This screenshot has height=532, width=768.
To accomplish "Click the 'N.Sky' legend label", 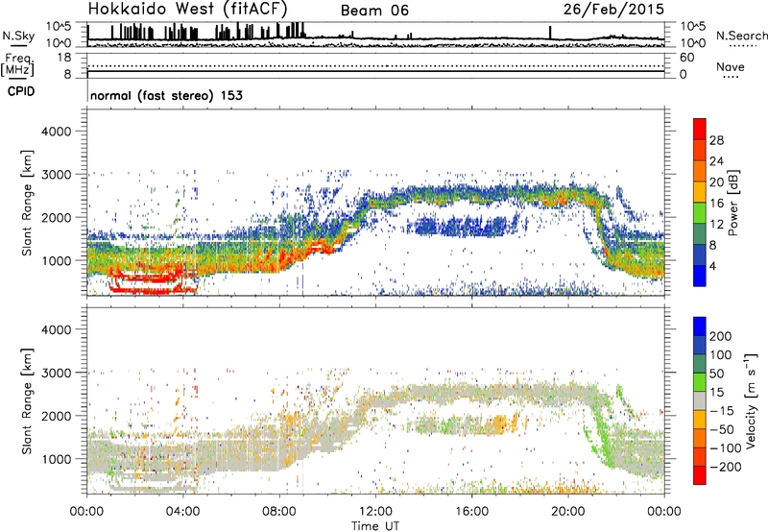I will 18,36.
